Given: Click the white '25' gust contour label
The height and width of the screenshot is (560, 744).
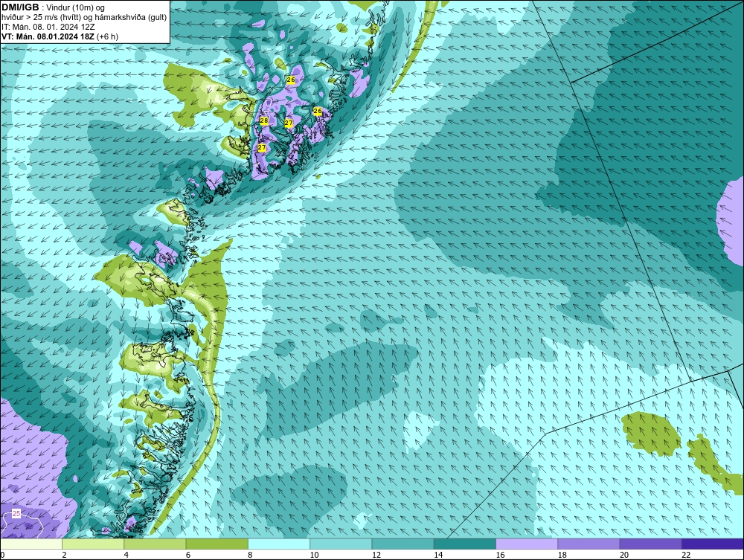Looking at the screenshot, I should 16,514.
